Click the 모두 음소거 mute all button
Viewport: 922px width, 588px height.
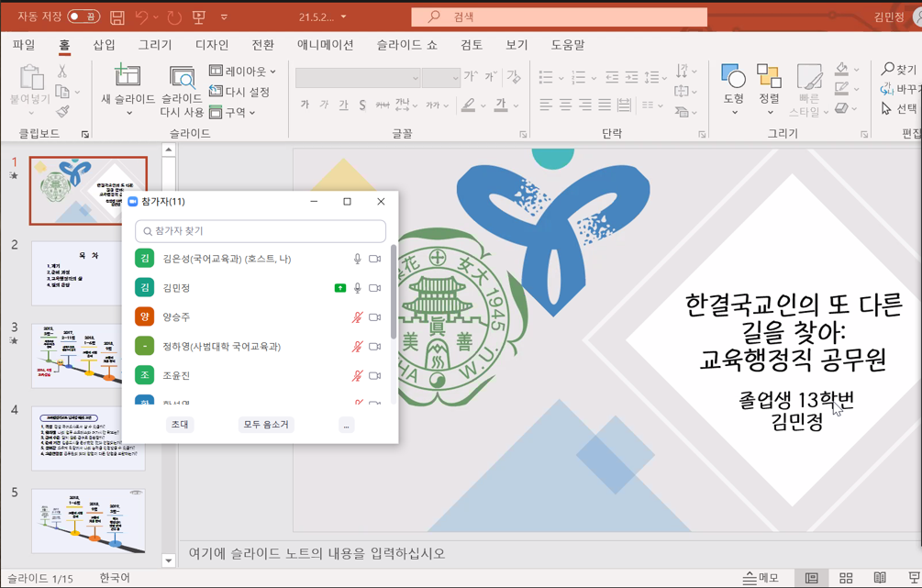266,425
